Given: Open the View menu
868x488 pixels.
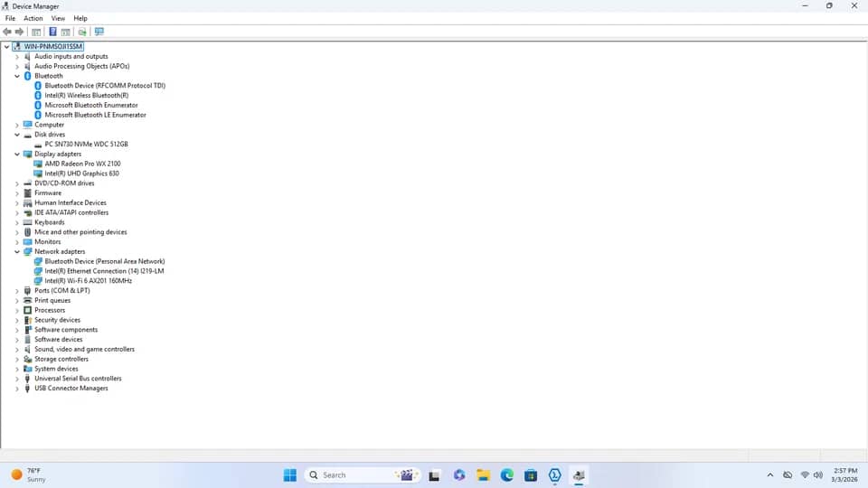Looking at the screenshot, I should point(58,18).
